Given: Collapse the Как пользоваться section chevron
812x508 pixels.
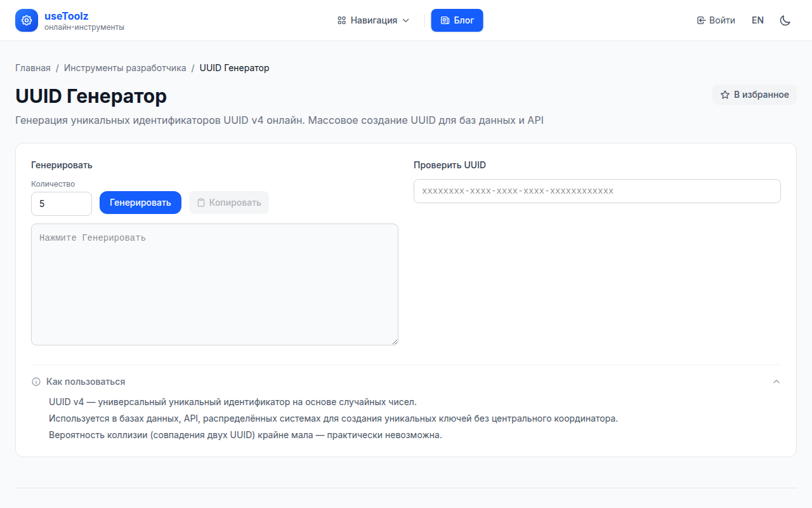Looking at the screenshot, I should 776,382.
